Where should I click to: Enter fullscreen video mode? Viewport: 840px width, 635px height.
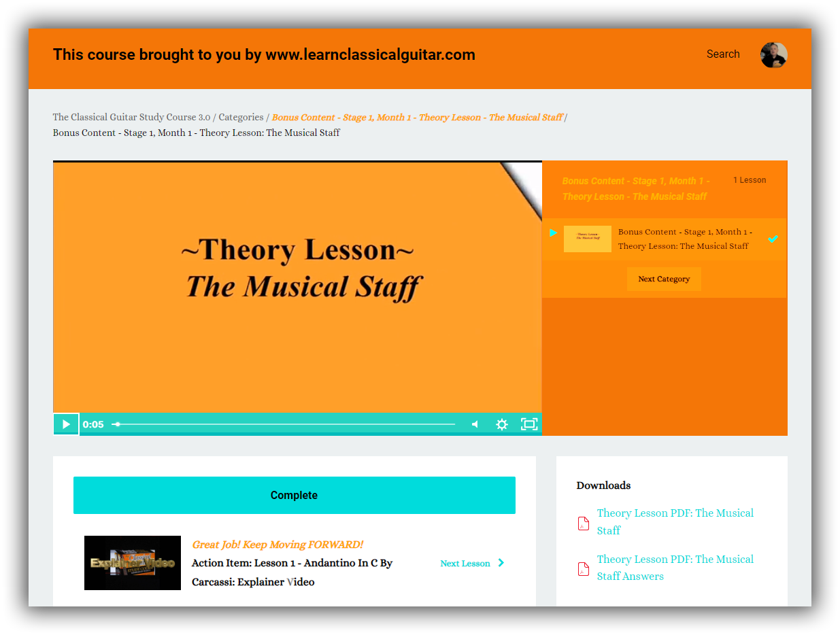click(529, 424)
